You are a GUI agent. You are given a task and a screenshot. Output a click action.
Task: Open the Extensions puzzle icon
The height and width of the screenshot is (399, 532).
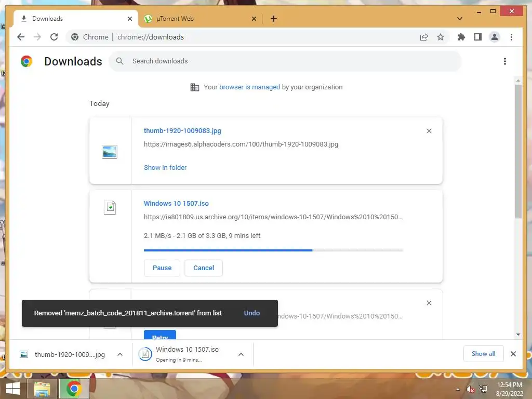(x=461, y=37)
